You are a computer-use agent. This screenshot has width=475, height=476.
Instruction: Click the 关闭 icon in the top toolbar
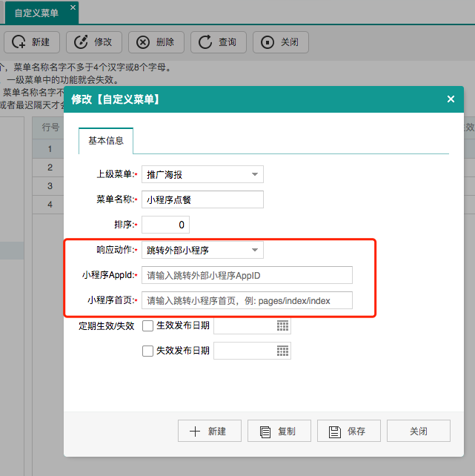pyautogui.click(x=268, y=42)
